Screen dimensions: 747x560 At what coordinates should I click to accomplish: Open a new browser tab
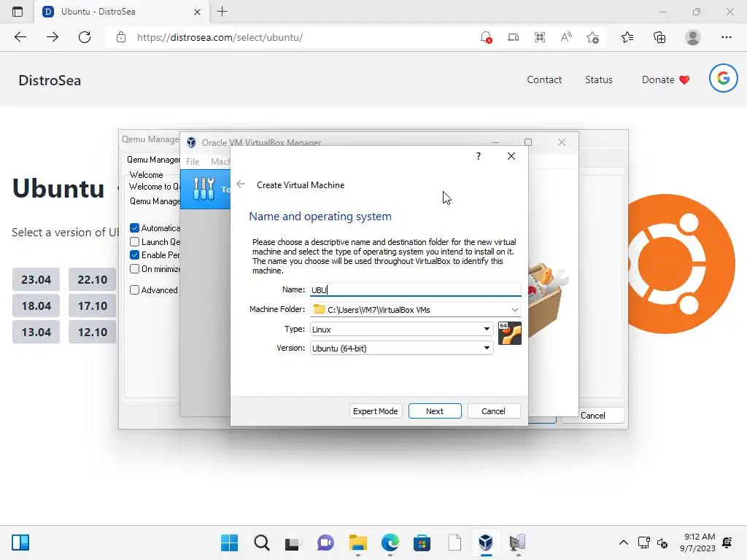tap(222, 12)
